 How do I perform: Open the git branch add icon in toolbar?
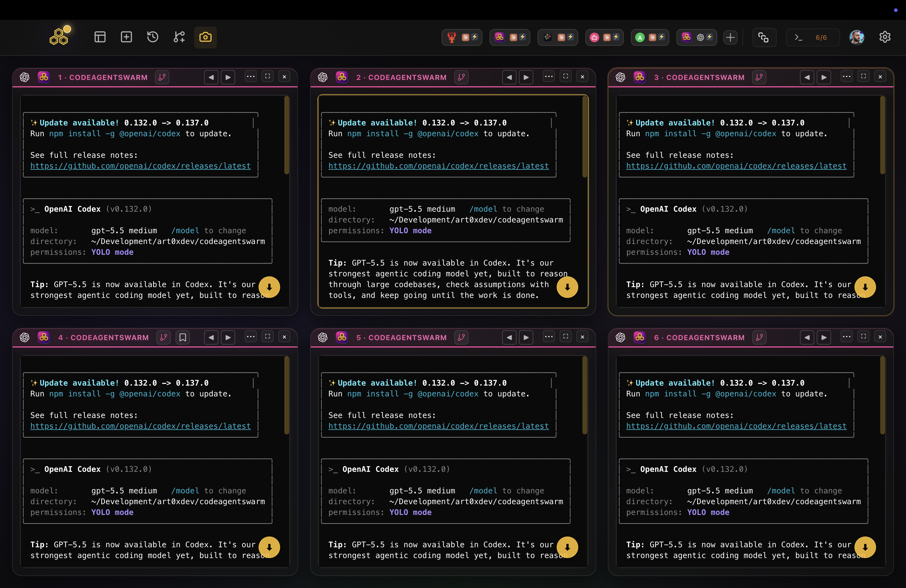click(179, 37)
